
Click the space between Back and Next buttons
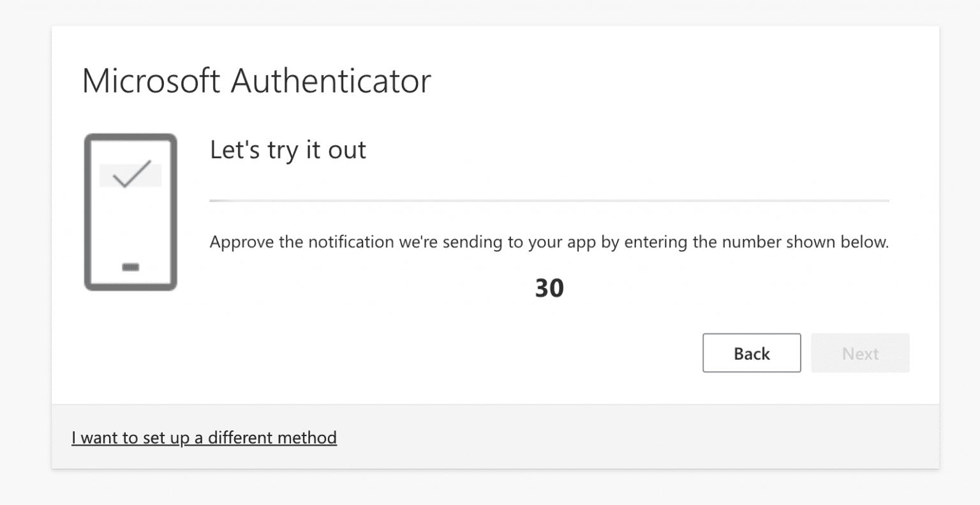806,353
